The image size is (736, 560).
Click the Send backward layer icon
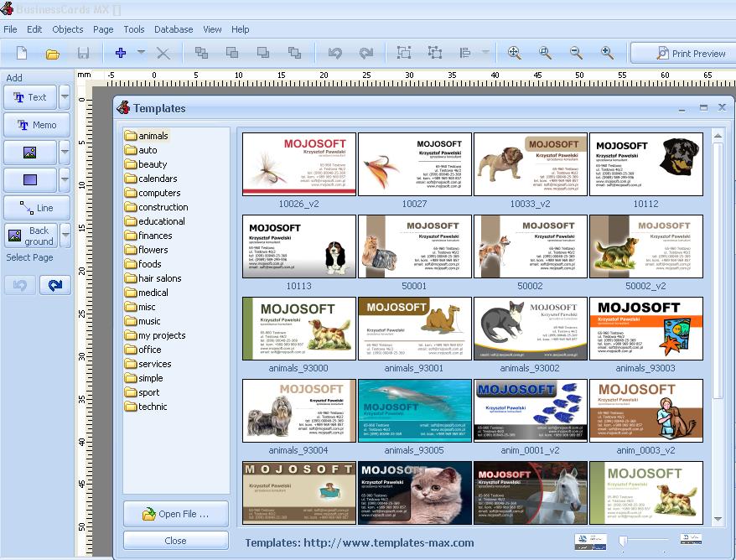click(x=263, y=53)
